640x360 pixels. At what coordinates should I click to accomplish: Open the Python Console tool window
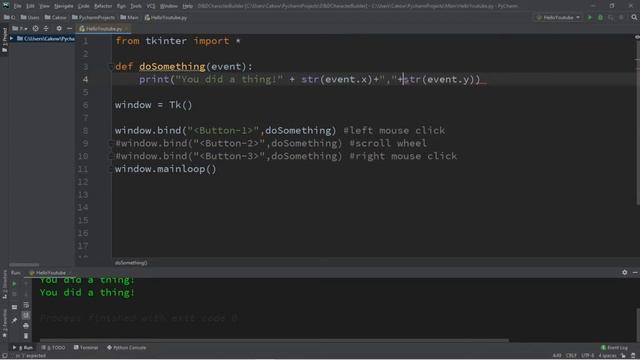tap(127, 348)
